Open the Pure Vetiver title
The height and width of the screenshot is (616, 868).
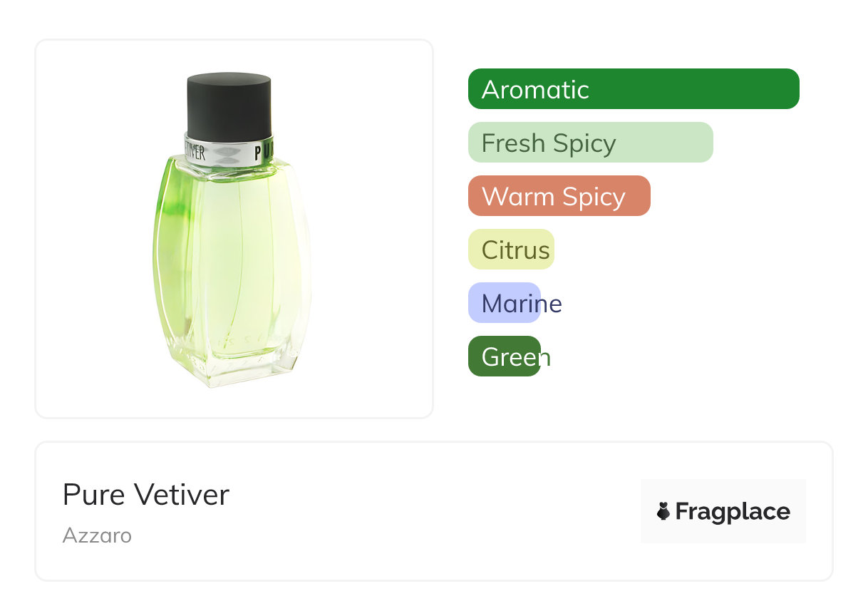146,495
